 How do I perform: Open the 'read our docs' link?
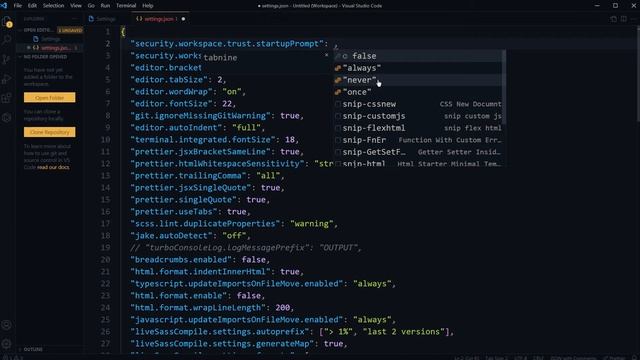(x=53, y=167)
